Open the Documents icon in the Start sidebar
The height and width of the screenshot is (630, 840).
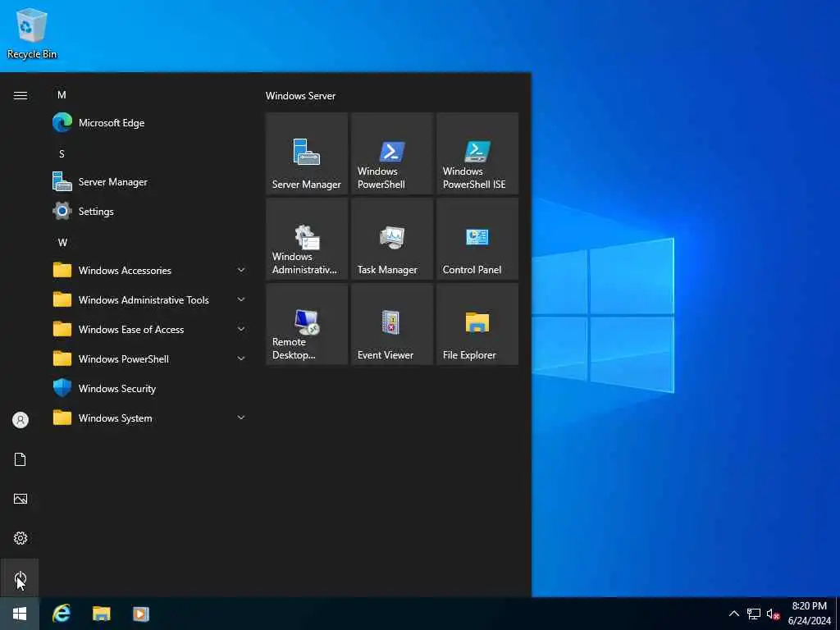pyautogui.click(x=21, y=459)
